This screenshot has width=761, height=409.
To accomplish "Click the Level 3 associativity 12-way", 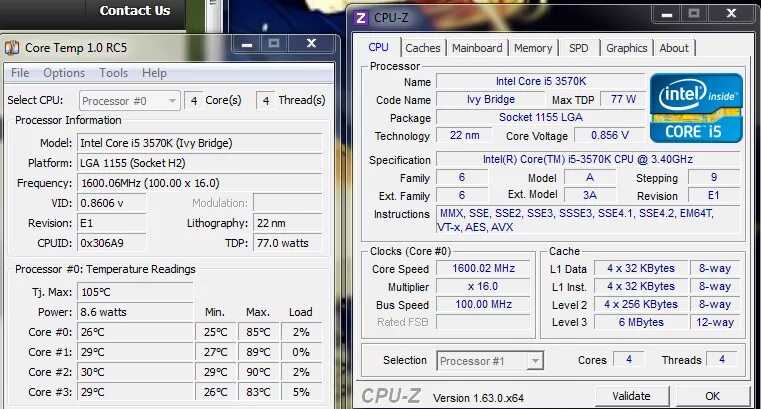I will [715, 322].
